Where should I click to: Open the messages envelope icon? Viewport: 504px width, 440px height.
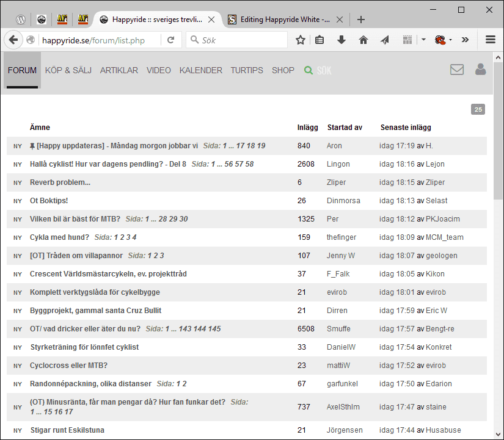coord(456,70)
